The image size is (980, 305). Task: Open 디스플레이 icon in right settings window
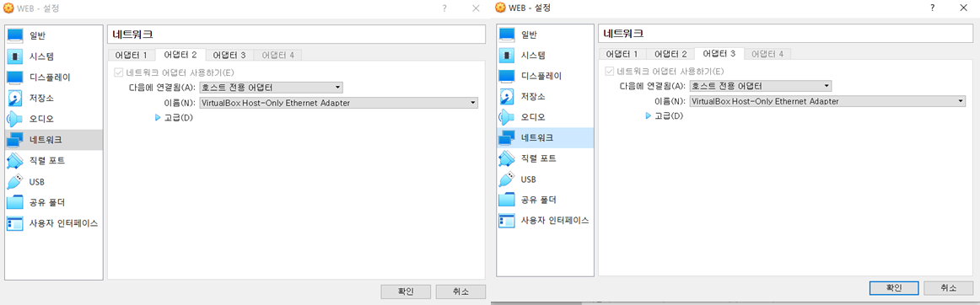coord(507,76)
